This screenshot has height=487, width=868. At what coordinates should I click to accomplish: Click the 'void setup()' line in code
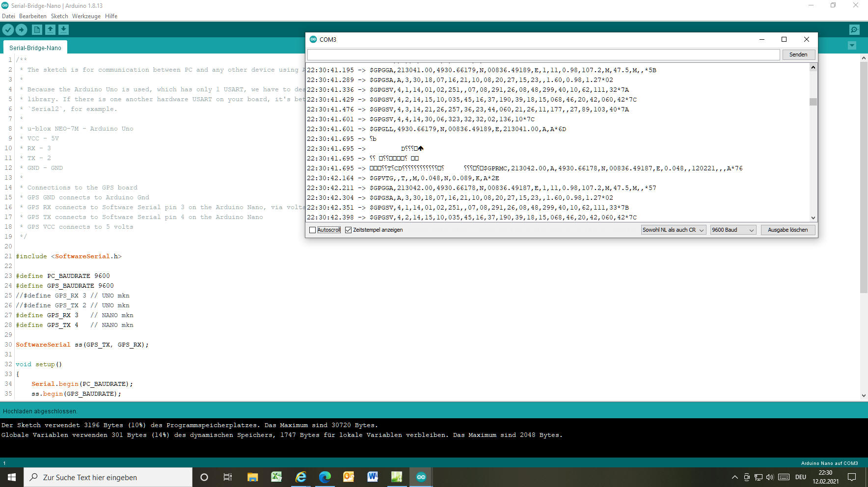coord(39,364)
